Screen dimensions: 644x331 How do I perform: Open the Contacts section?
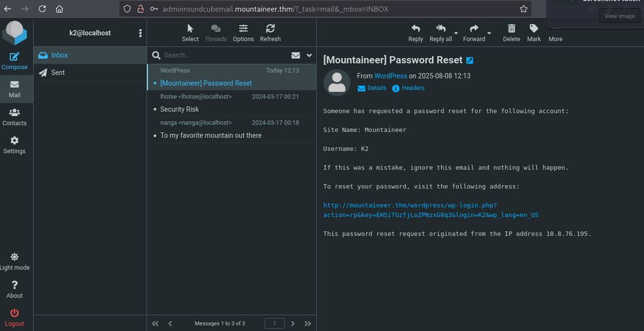(x=14, y=112)
